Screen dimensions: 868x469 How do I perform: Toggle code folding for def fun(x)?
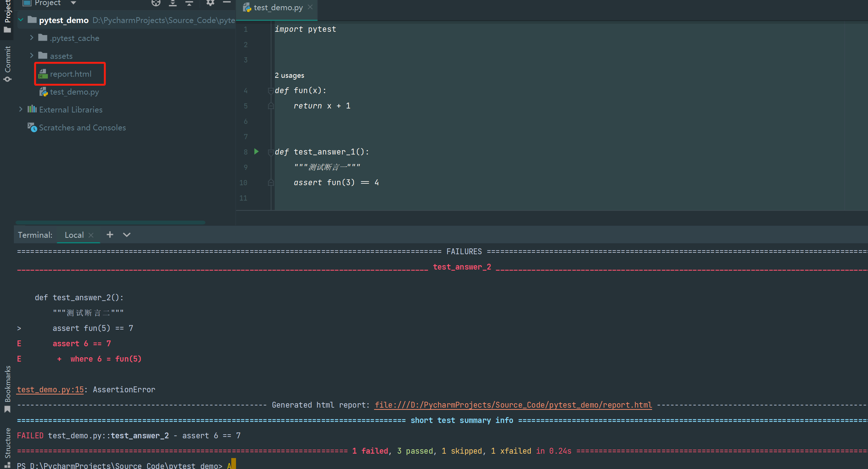pyautogui.click(x=271, y=91)
